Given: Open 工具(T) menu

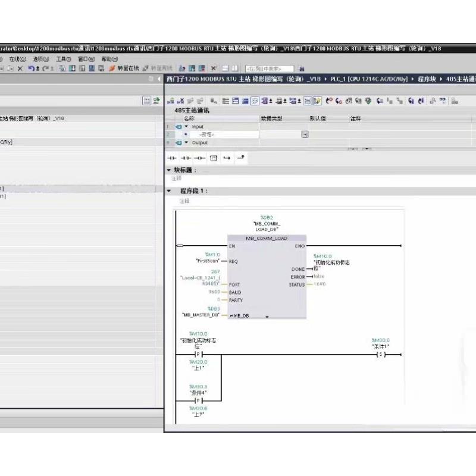Looking at the screenshot, I should point(64,59).
